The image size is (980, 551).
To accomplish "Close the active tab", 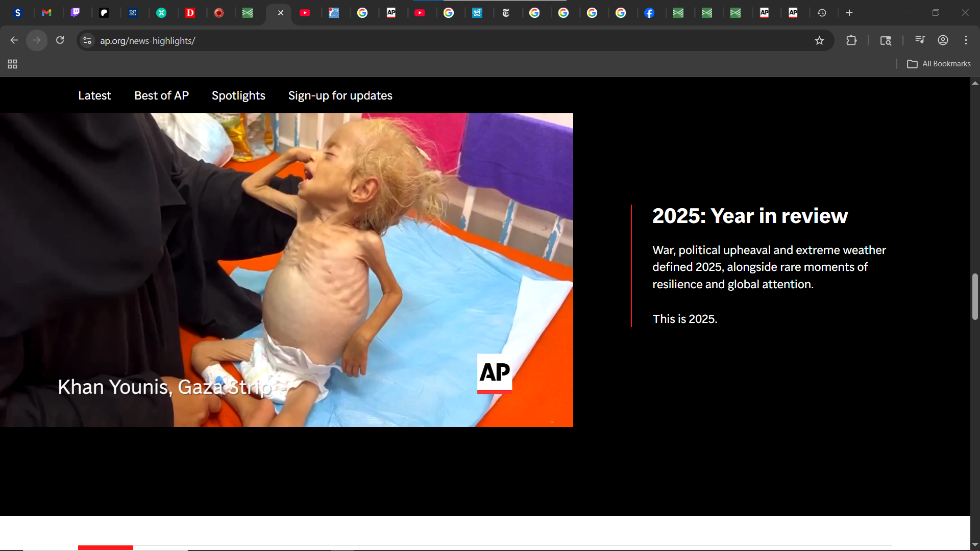I will pyautogui.click(x=280, y=13).
